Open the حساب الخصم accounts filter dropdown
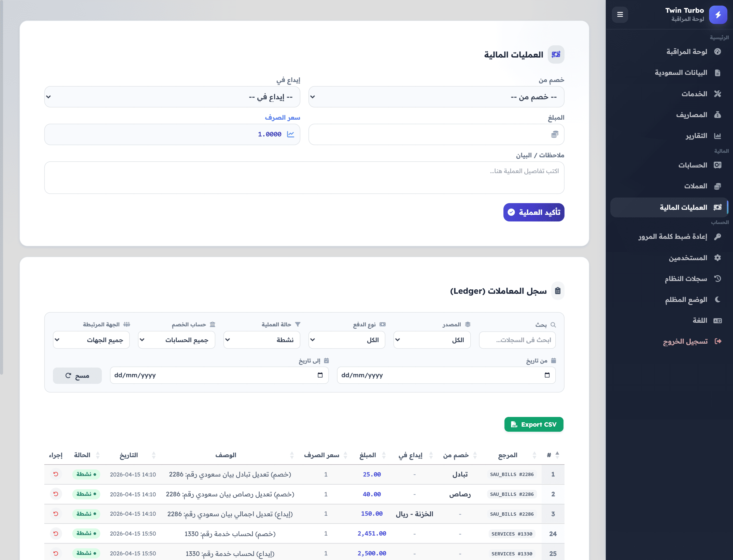The image size is (733, 560). coord(176,340)
